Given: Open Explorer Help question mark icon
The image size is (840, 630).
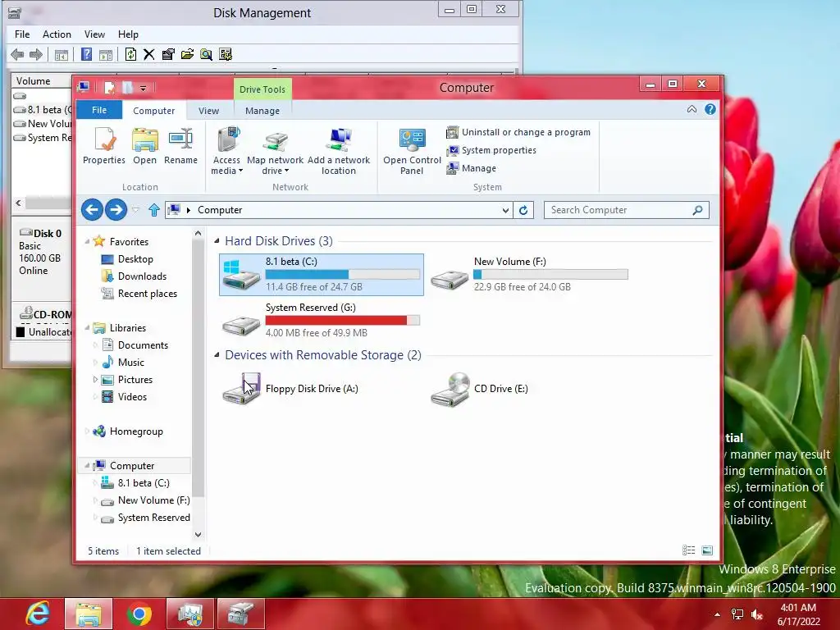Looking at the screenshot, I should (710, 109).
